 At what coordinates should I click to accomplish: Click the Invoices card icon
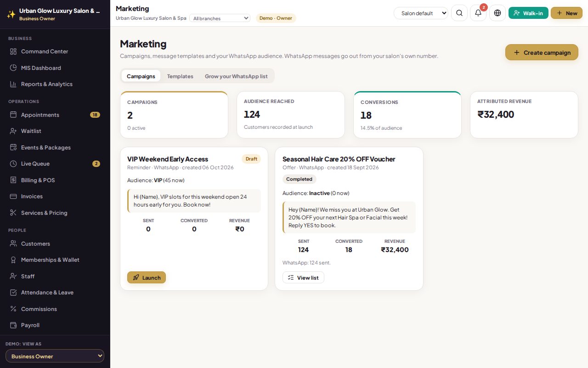coord(13,196)
